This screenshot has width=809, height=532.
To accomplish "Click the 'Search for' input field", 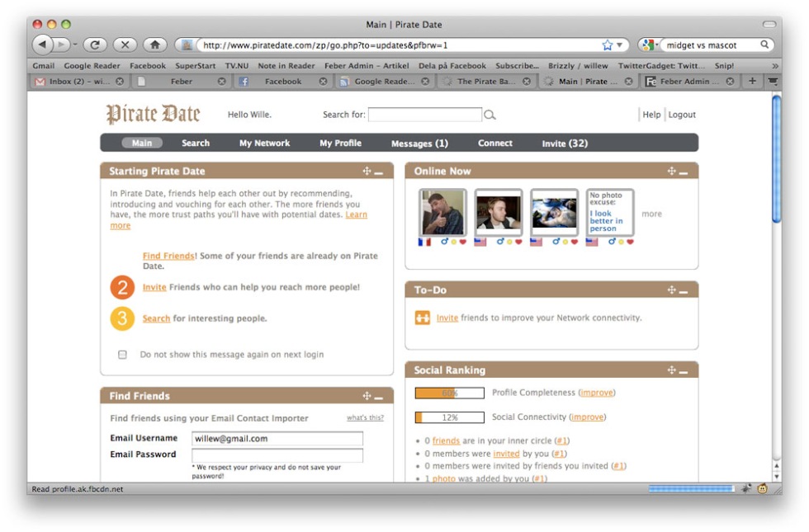I will pos(425,115).
